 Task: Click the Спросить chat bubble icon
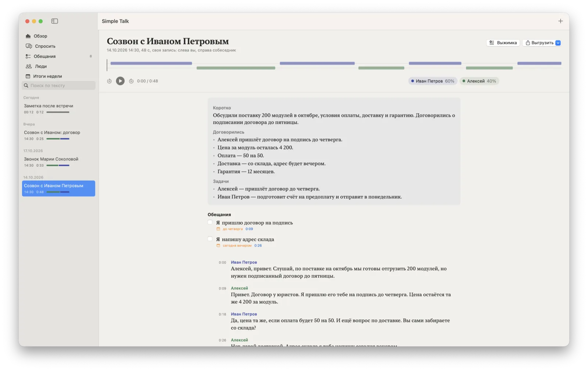pos(29,46)
